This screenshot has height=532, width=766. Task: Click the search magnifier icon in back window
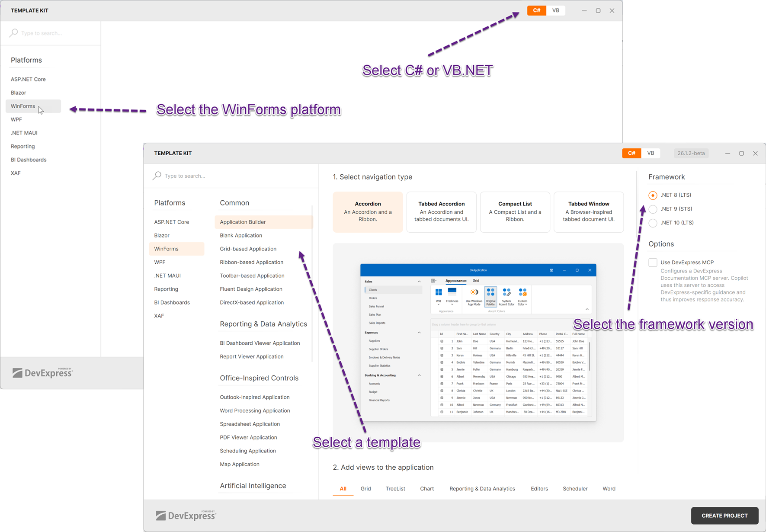[14, 33]
